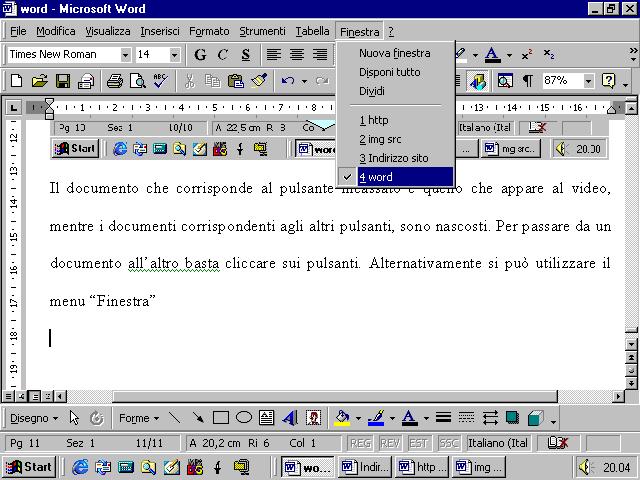Switch to img taskbar button

(478, 467)
